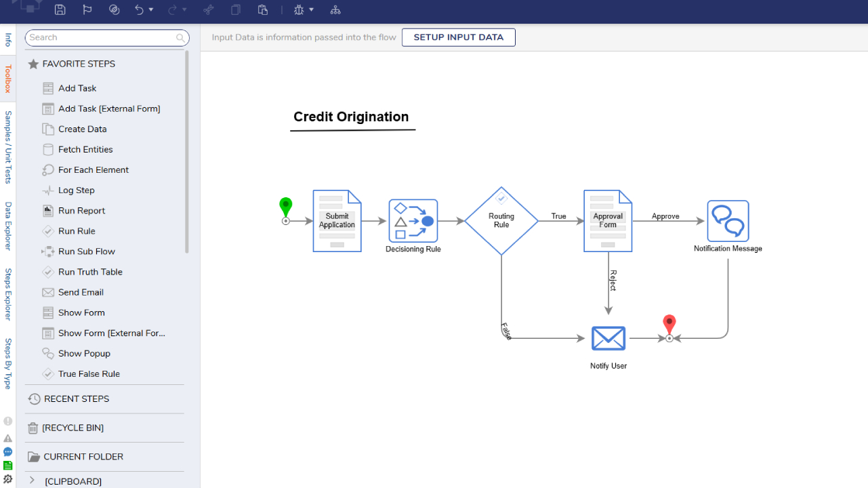Click the Credit Origination title annotation
868x488 pixels.
pos(351,117)
